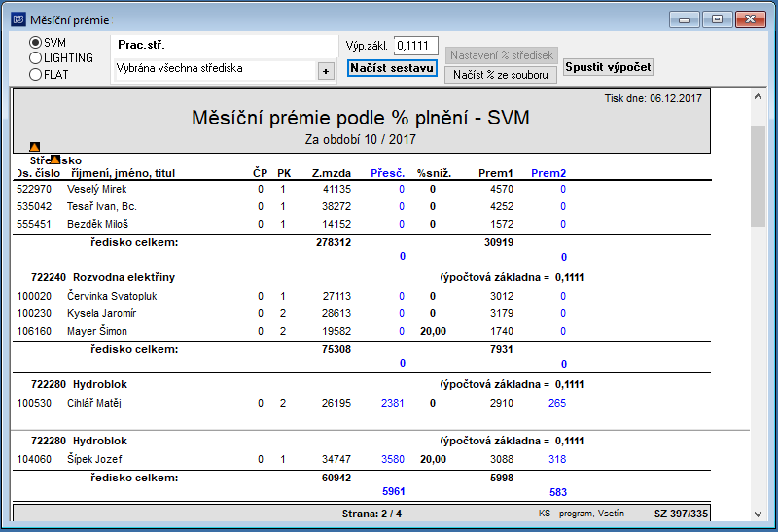Click the total Přesč. value 5961
778x532 pixels.
394,491
